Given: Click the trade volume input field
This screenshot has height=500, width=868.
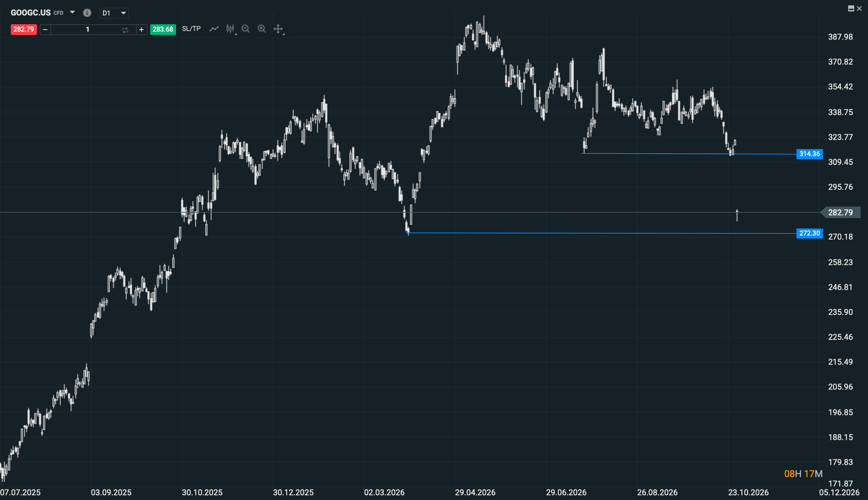Looking at the screenshot, I should click(x=87, y=30).
